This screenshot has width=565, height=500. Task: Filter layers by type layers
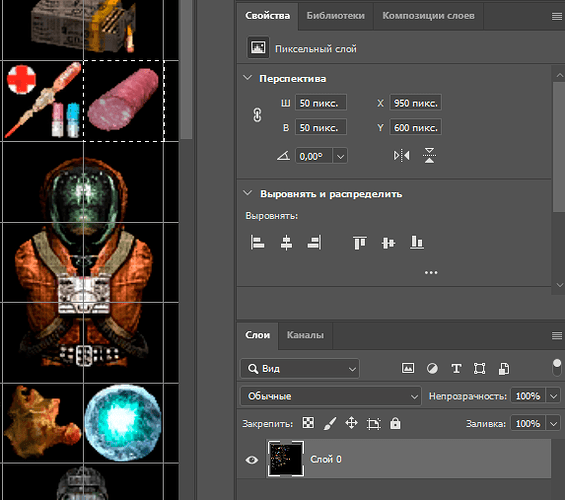click(456, 368)
